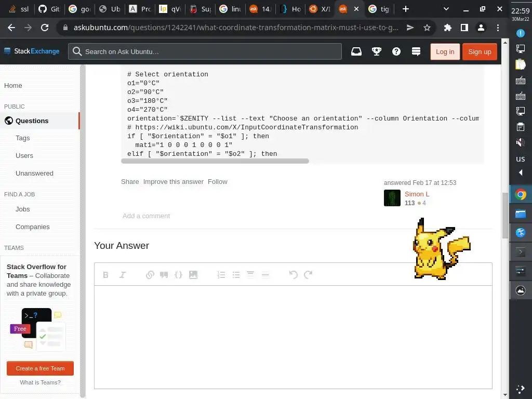Share this answer
The height and width of the screenshot is (399, 532).
(130, 181)
